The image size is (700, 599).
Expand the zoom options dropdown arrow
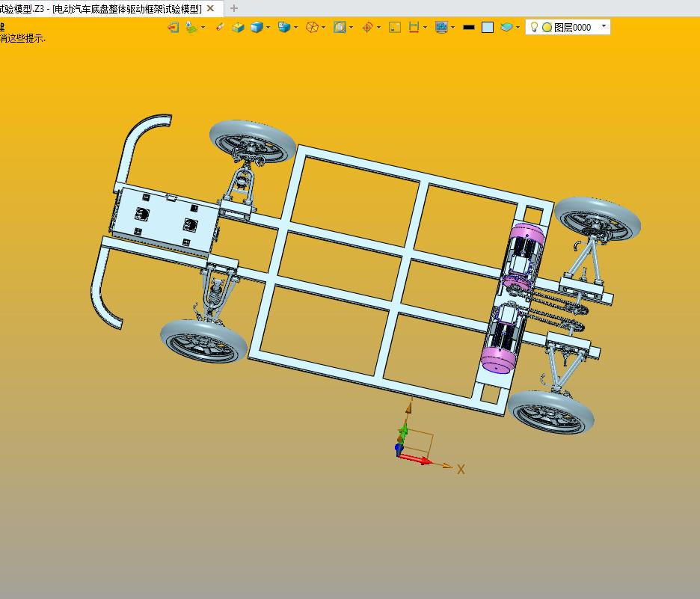[x=351, y=28]
